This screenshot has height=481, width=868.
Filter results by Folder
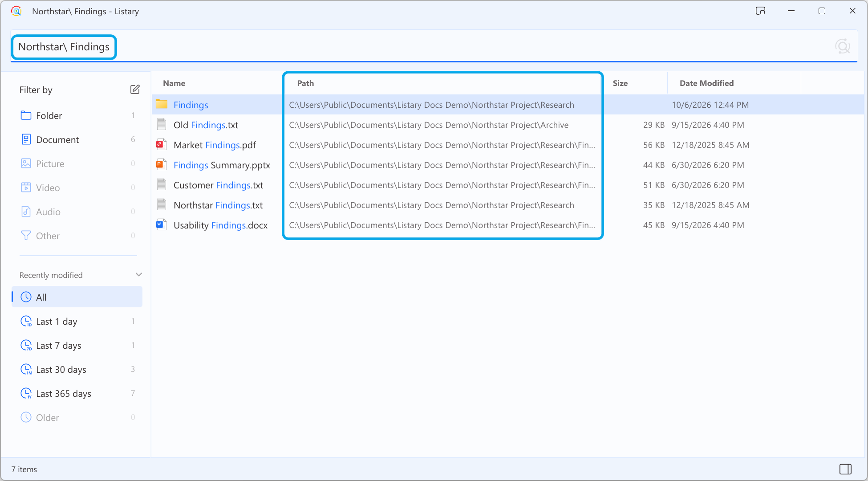(77, 115)
